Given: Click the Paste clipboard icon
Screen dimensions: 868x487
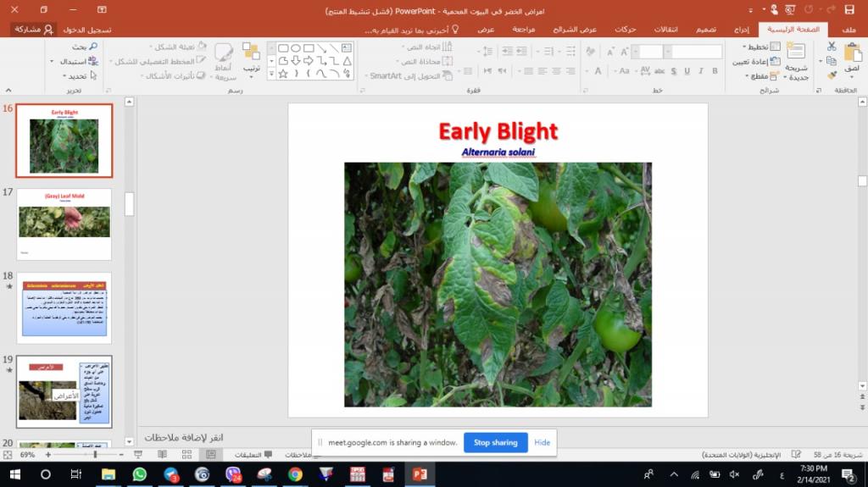Looking at the screenshot, I should pyautogui.click(x=852, y=53).
